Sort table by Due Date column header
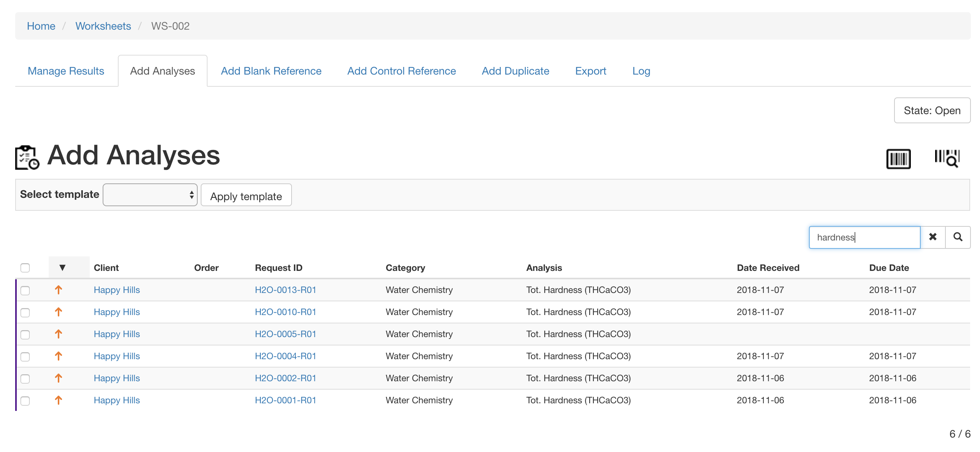The image size is (980, 452). click(889, 268)
